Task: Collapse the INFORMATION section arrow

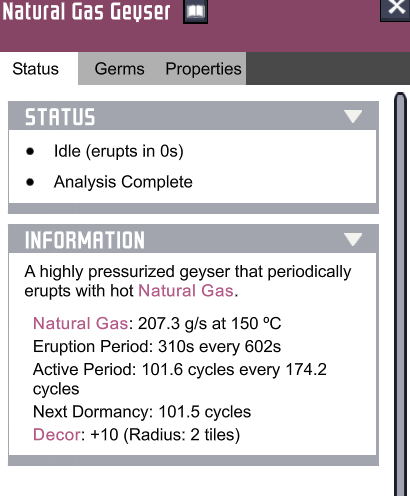Action: [353, 239]
